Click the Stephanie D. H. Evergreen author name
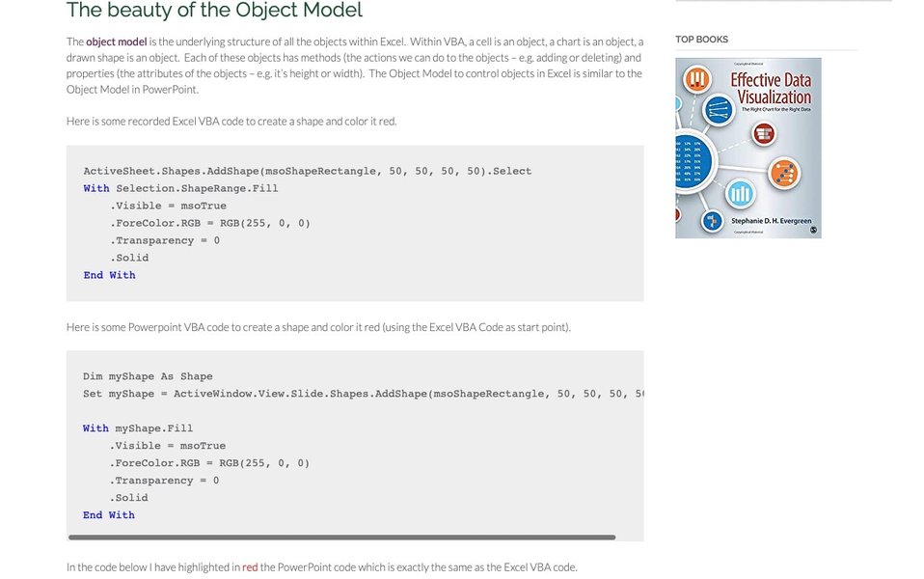Viewport: 924px width, 579px height. click(771, 221)
